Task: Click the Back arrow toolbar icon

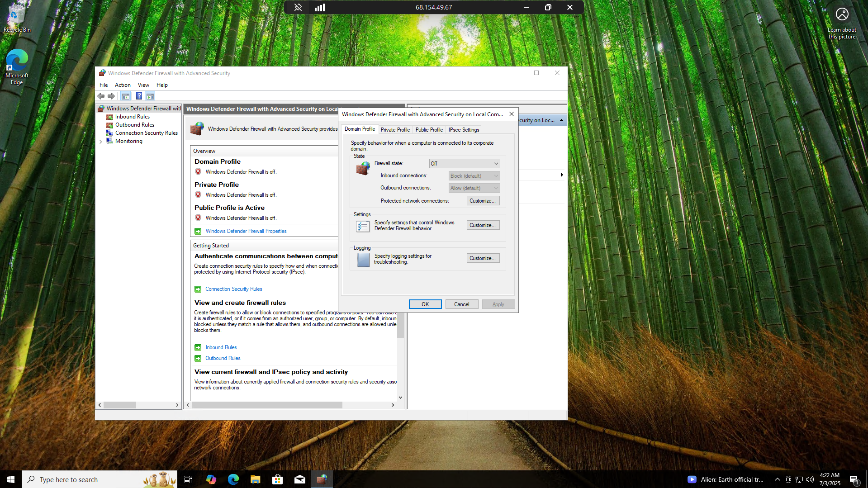Action: pos(101,96)
